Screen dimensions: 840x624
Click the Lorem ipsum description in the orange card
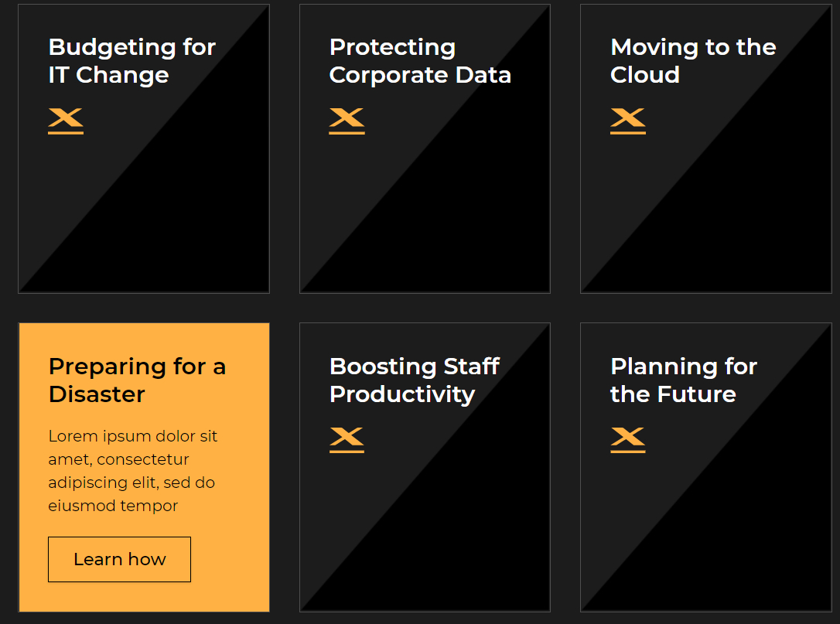pyautogui.click(x=132, y=471)
